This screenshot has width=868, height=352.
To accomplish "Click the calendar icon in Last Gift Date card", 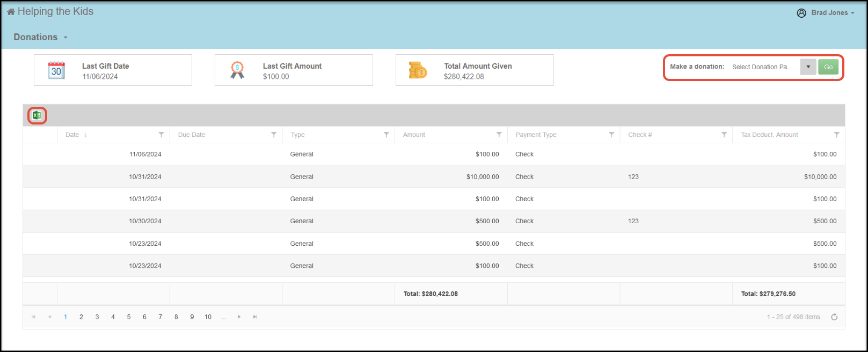I will tap(56, 70).
